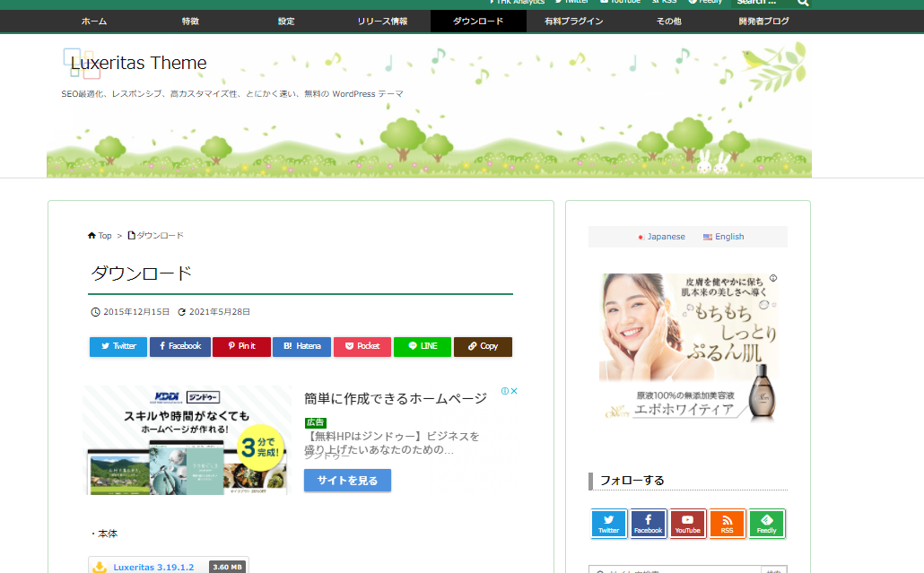Image resolution: width=924 pixels, height=573 pixels.
Task: Click the フォローする sidebar heading
Action: coord(632,481)
